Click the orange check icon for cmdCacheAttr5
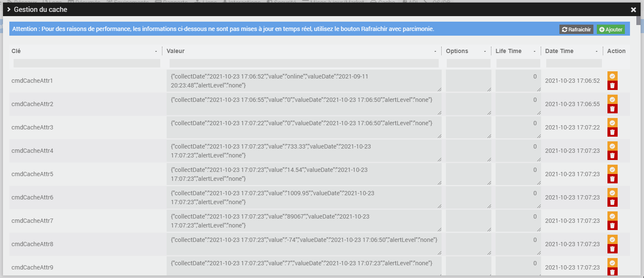Screen dimensions: 644x278 point(612,169)
